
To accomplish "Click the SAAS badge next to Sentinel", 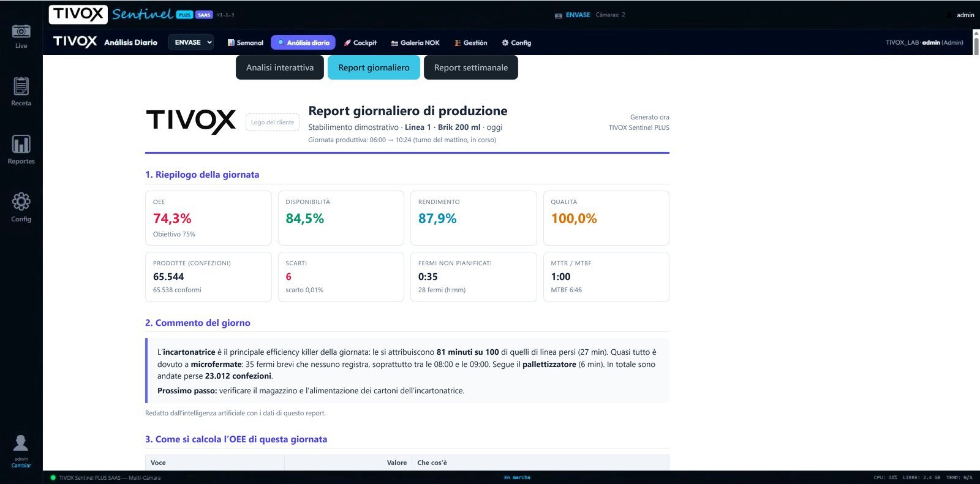I will click(204, 15).
